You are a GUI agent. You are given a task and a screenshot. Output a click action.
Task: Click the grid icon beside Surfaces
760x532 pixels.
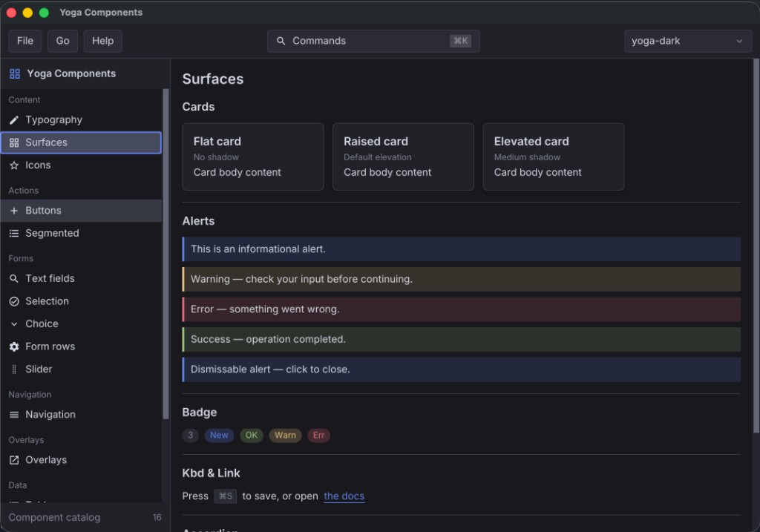[14, 142]
